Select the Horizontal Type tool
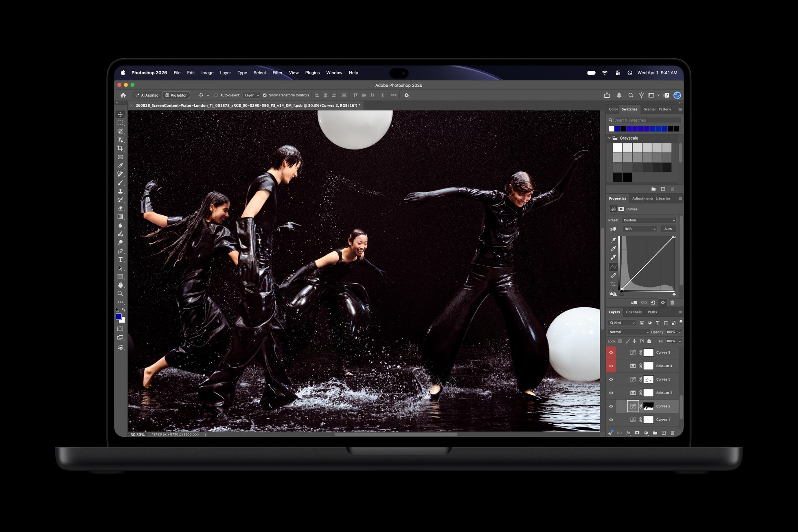The image size is (798, 532). point(120,260)
